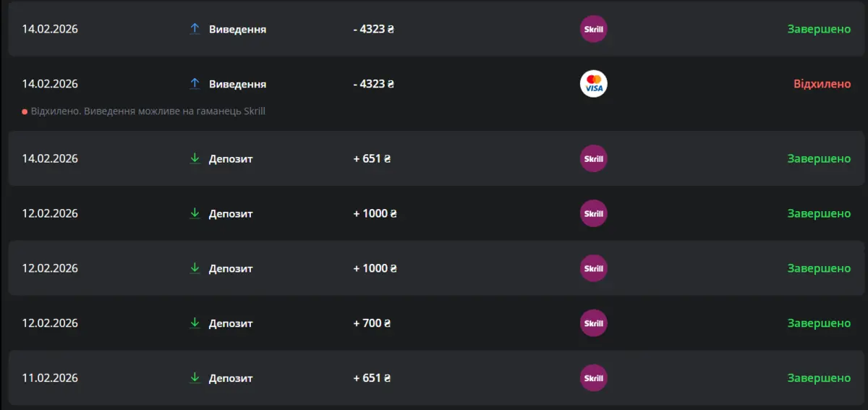Screen dimensions: 868x410
Task: Click Skrill icon in the +700 deposit row
Action: pos(593,323)
